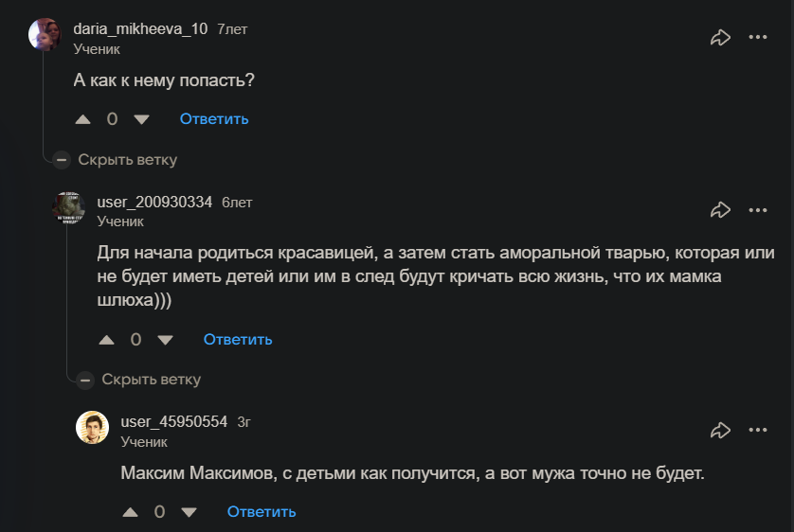Open daria_mikheeva_10's profile avatar
The width and height of the screenshot is (794, 532).
pos(45,35)
